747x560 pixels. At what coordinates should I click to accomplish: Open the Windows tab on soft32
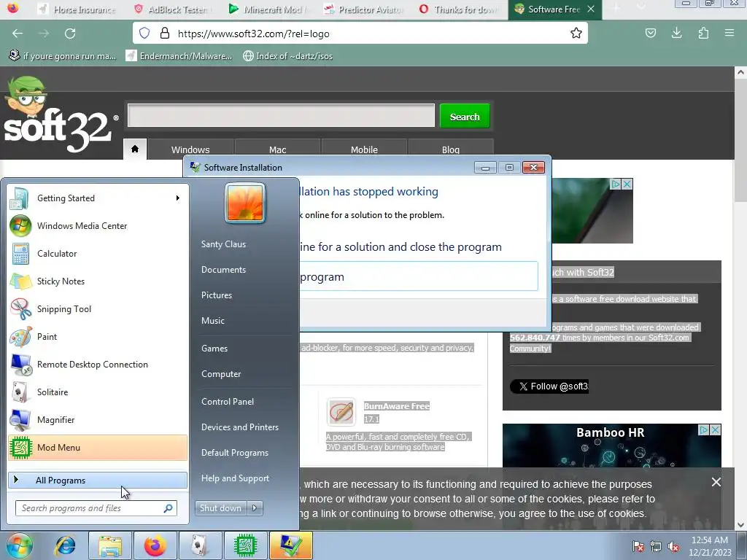pyautogui.click(x=190, y=149)
